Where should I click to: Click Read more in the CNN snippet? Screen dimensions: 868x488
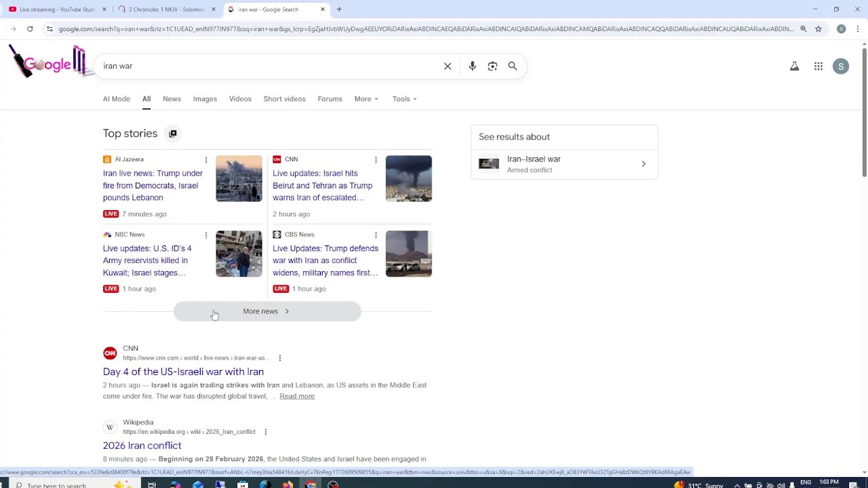pos(297,396)
